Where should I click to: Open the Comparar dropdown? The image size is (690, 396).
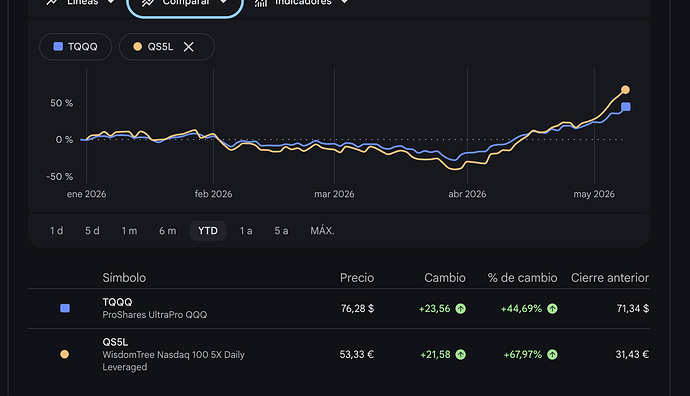click(185, 4)
